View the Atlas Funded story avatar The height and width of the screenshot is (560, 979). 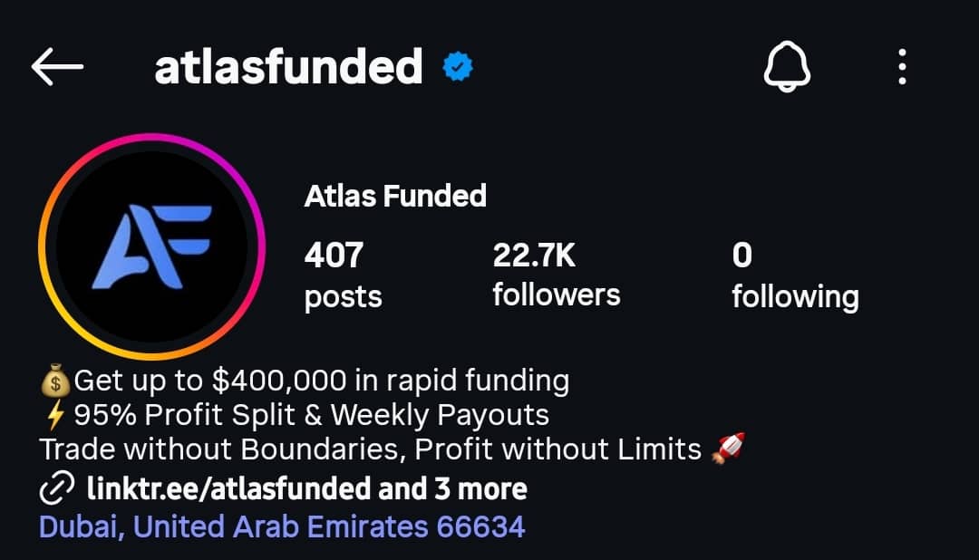point(151,246)
